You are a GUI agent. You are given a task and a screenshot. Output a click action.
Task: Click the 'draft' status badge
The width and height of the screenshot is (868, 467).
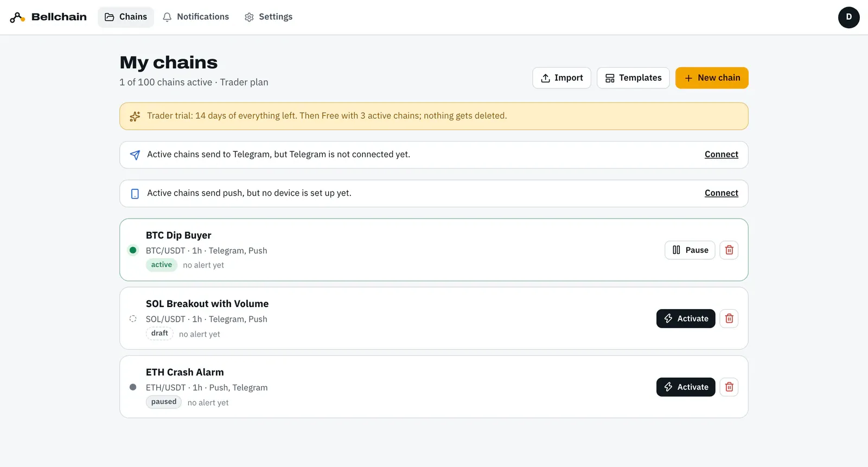coord(159,333)
